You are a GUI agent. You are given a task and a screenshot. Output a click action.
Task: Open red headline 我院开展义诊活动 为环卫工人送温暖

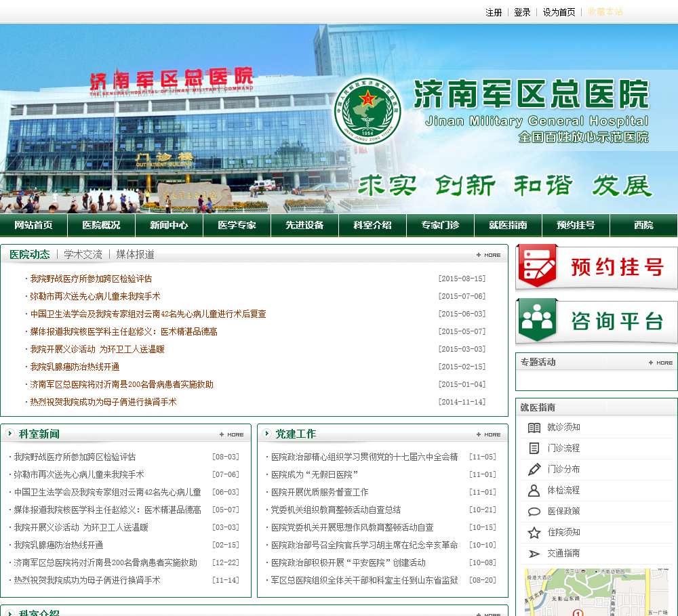point(97,349)
